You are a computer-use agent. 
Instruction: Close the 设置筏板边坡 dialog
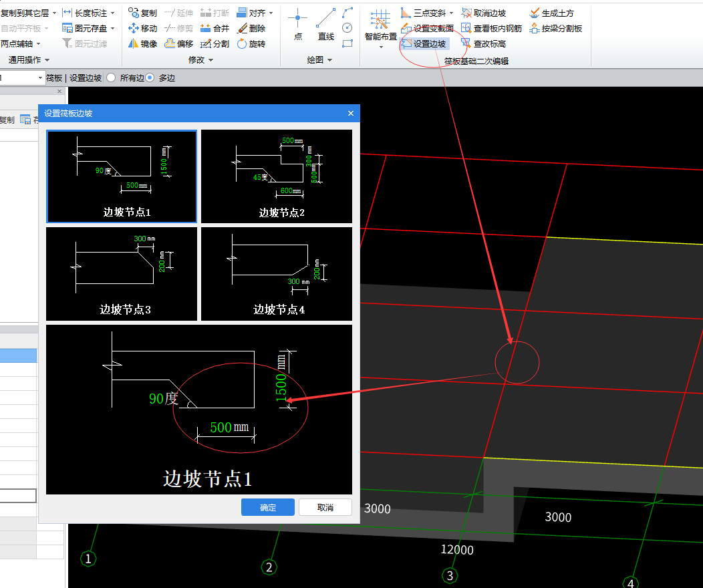(351, 114)
